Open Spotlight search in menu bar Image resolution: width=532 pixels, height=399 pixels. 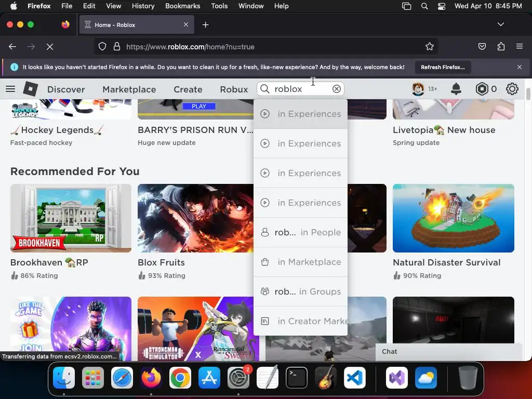tap(424, 6)
